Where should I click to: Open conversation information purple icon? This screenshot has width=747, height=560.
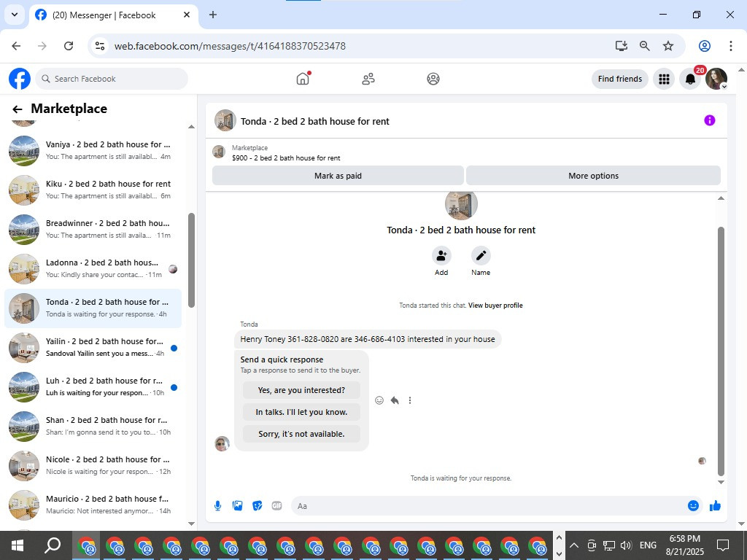coord(709,120)
